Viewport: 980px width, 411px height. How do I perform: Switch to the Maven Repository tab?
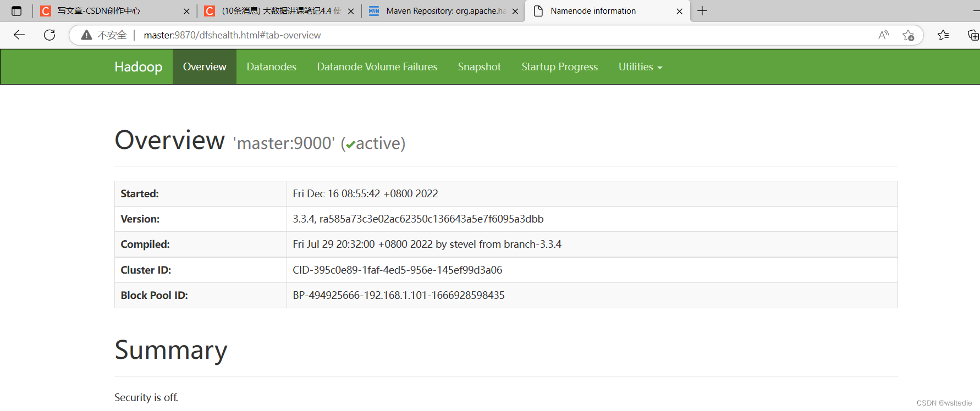[x=443, y=11]
